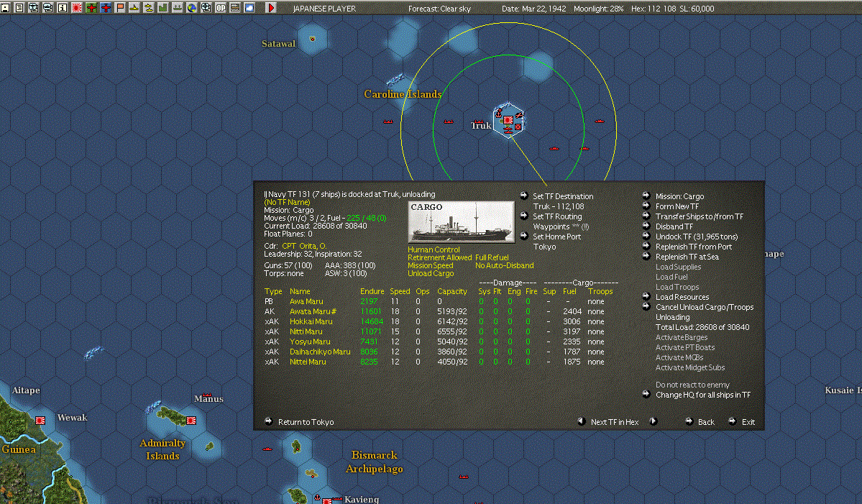Go to previous TF in hex arrow

pos(580,421)
